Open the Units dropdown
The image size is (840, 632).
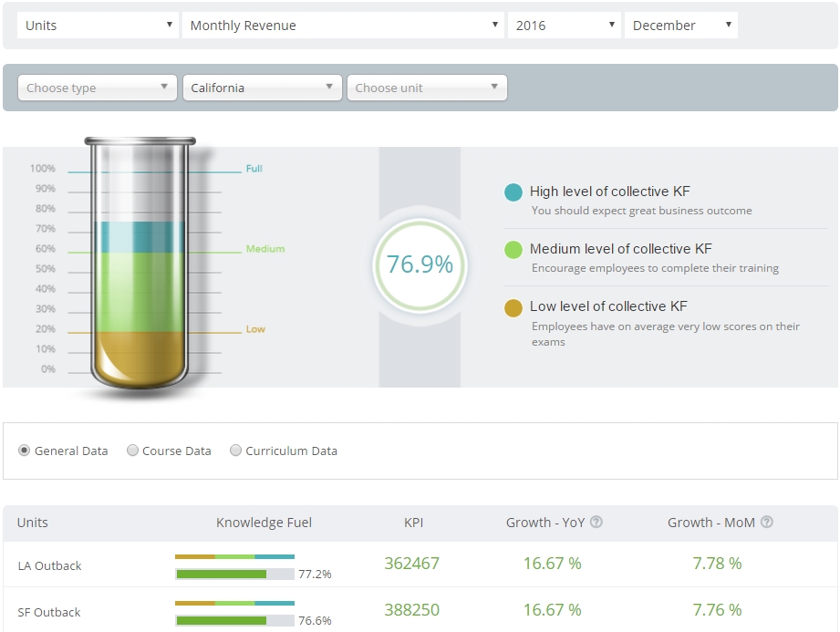tap(98, 26)
